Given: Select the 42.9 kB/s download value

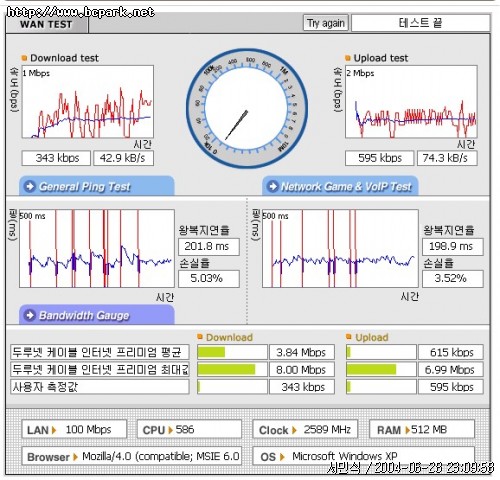Looking at the screenshot, I should [123, 158].
